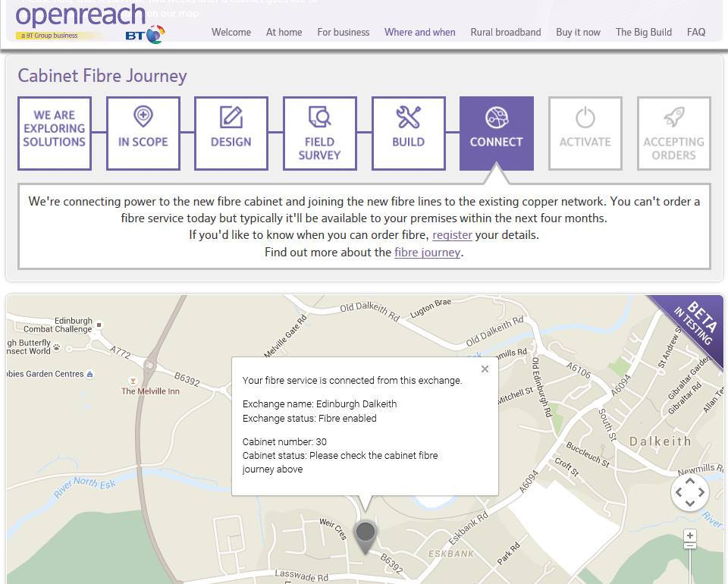Close the exchange info popup
Screen dimensions: 728x584
pyautogui.click(x=485, y=369)
